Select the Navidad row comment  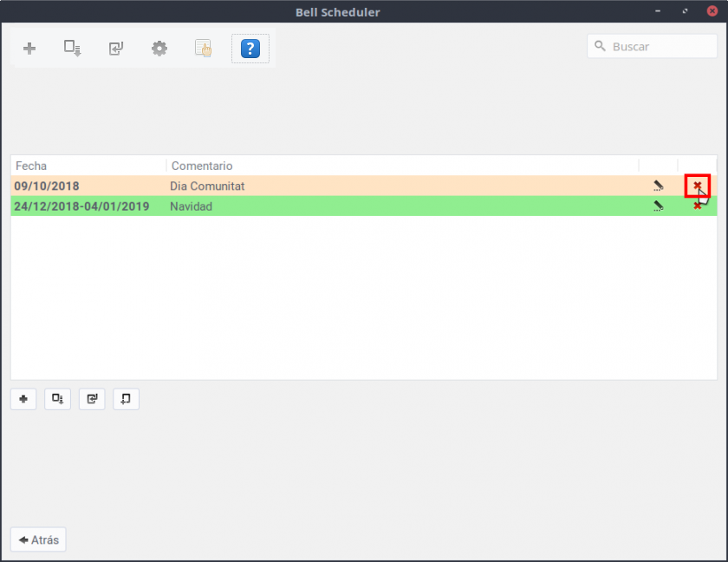[x=192, y=206]
